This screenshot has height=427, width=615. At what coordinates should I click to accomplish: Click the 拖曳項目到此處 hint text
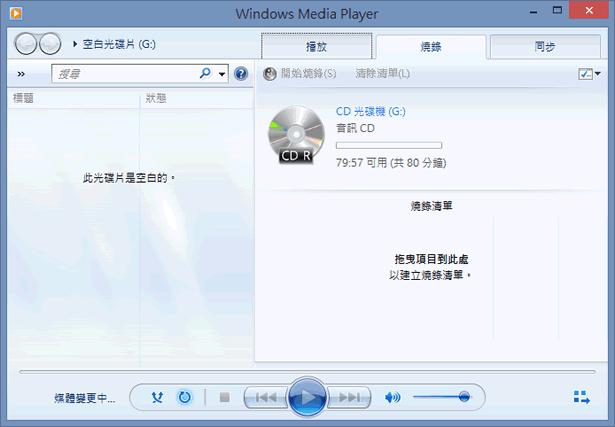(x=431, y=259)
